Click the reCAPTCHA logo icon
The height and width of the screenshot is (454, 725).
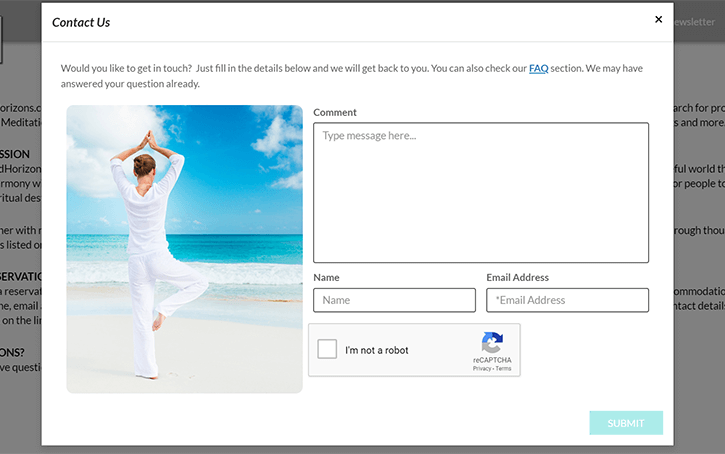click(492, 342)
